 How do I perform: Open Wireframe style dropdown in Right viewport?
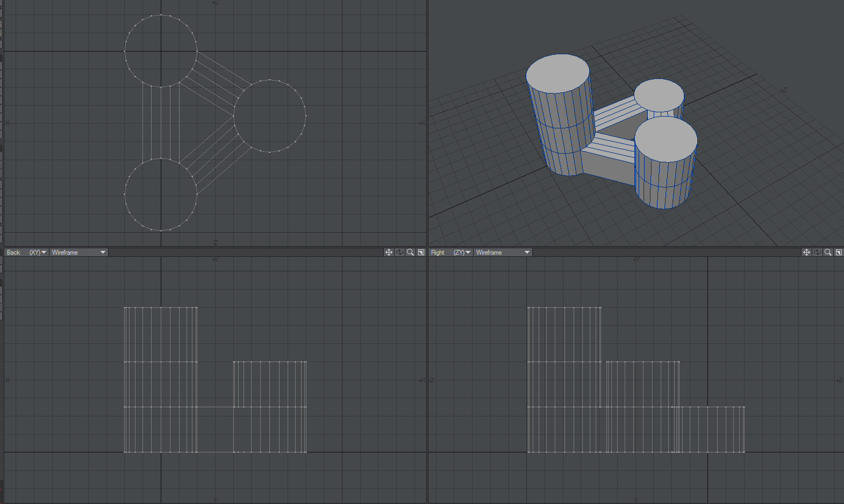[503, 253]
